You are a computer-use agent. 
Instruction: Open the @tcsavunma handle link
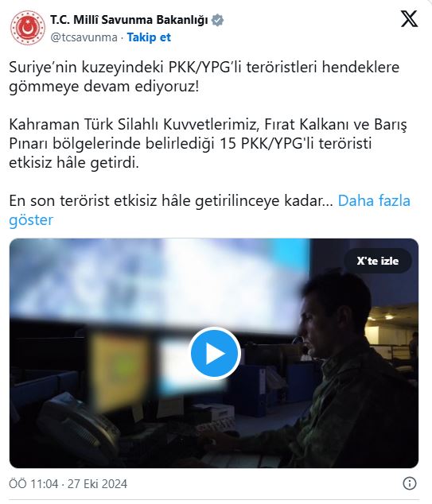click(84, 37)
